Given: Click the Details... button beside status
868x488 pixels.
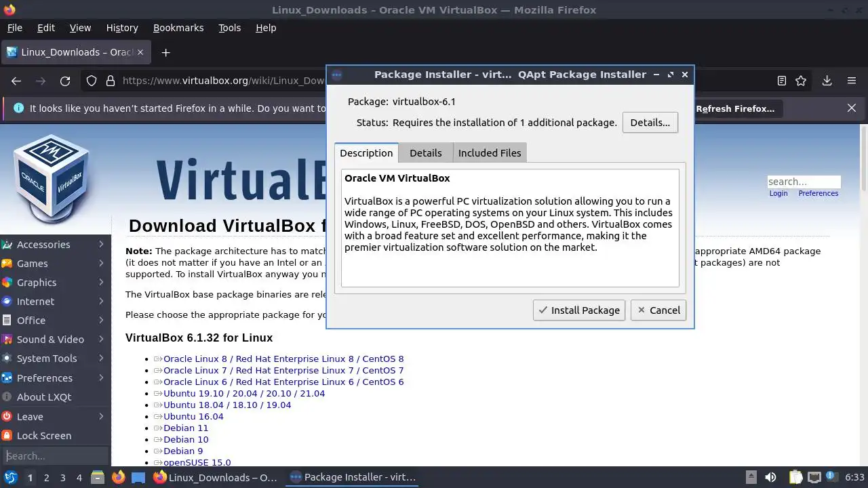Looking at the screenshot, I should [650, 122].
